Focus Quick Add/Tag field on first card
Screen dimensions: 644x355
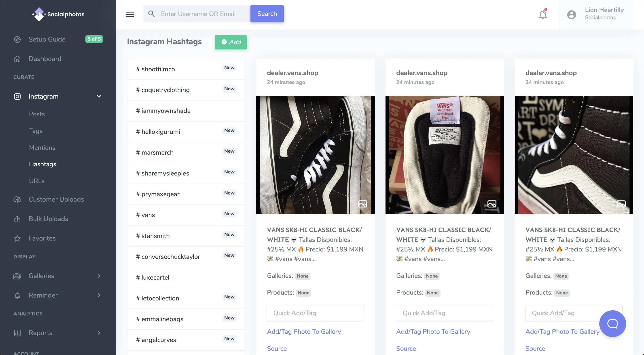point(315,313)
